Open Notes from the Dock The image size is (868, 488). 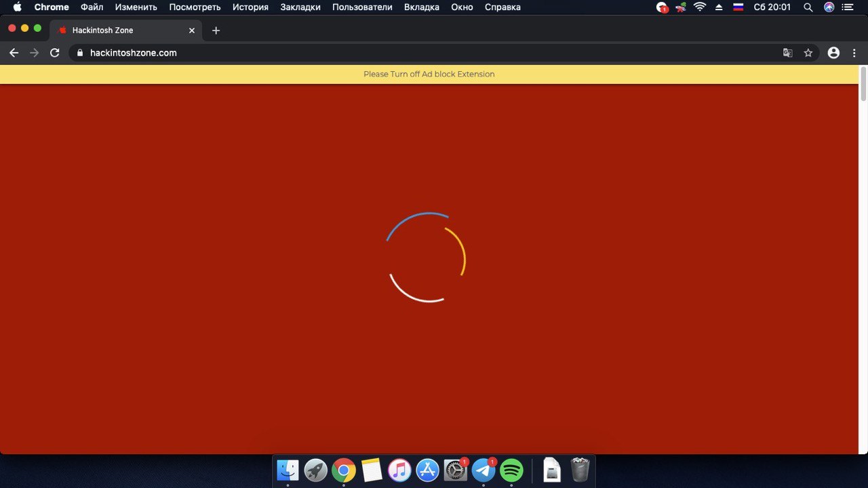tap(372, 470)
